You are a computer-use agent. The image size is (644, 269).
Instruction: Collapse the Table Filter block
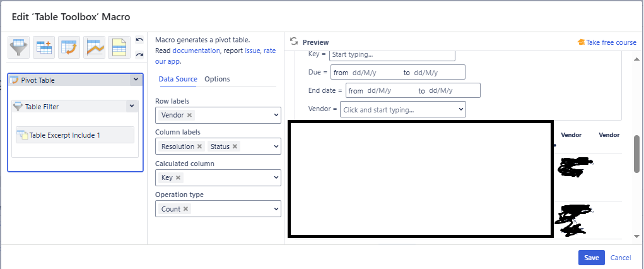(x=132, y=106)
